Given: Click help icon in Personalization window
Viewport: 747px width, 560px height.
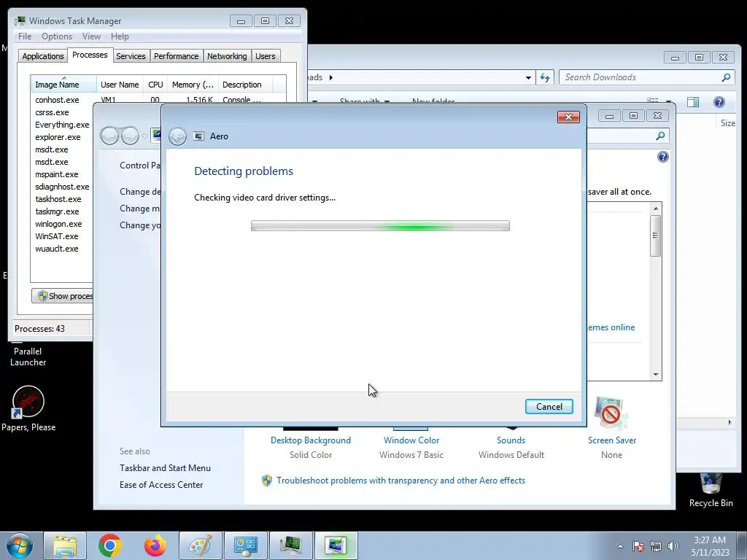Looking at the screenshot, I should coord(662,157).
